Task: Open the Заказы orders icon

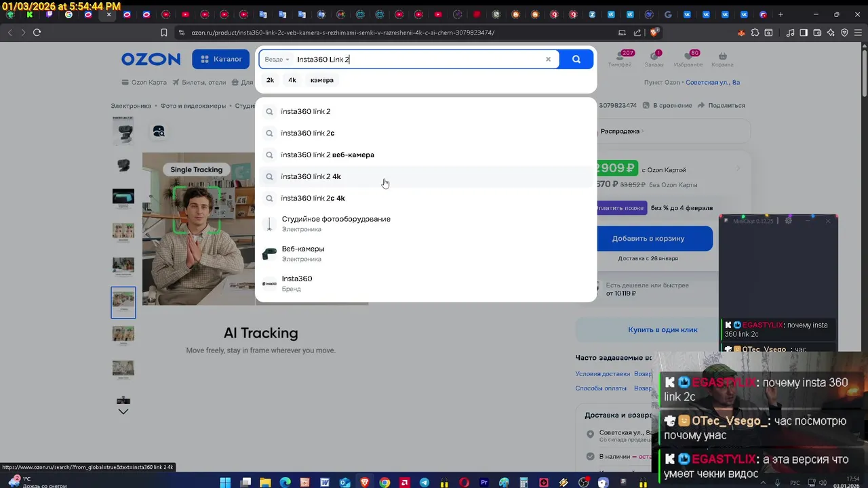Action: (x=654, y=60)
